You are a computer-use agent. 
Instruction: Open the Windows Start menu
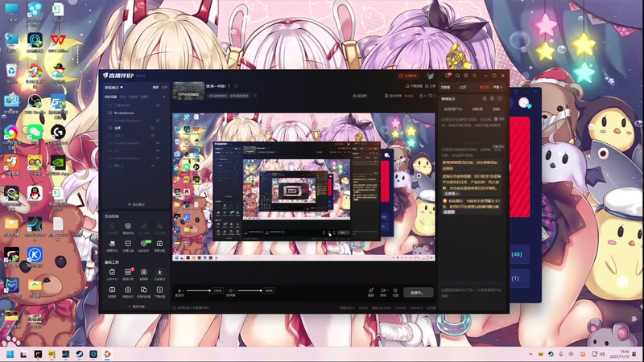tap(10, 354)
